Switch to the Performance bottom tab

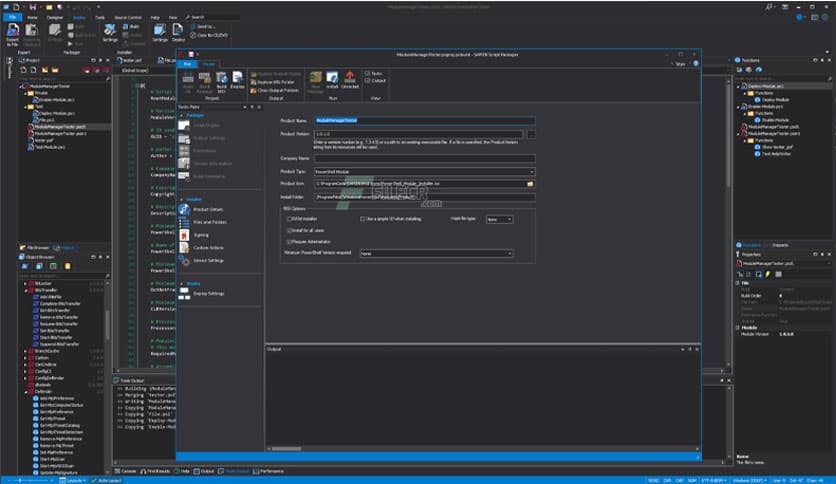269,471
